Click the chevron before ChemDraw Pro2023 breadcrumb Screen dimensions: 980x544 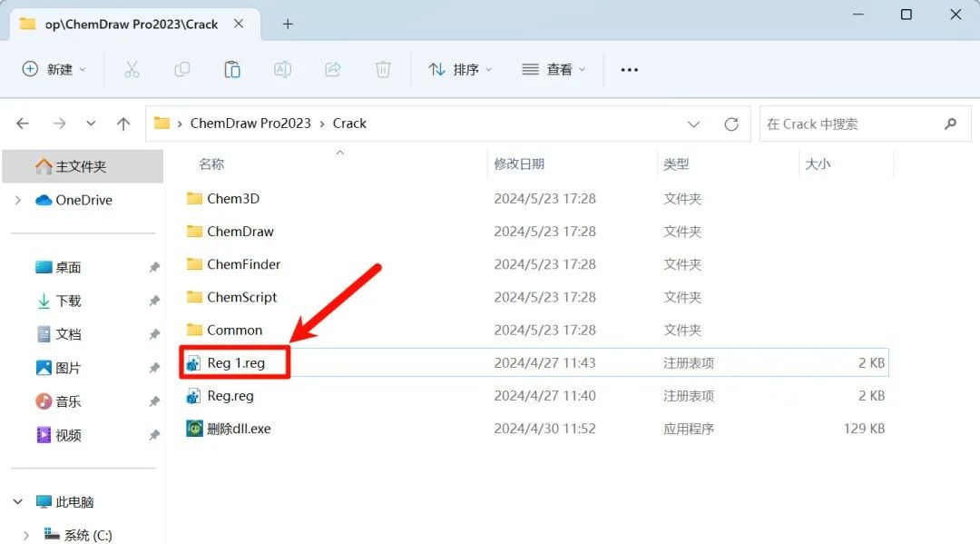(180, 124)
